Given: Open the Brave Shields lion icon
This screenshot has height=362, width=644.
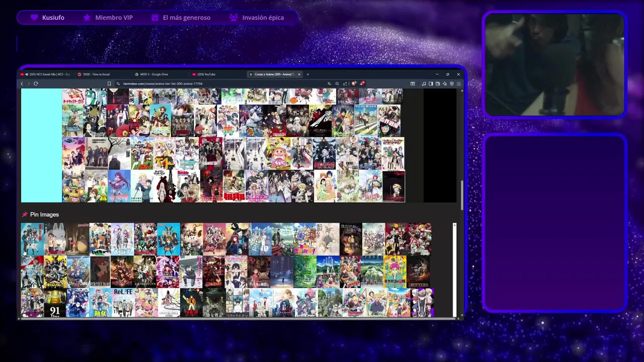Looking at the screenshot, I should pos(354,83).
